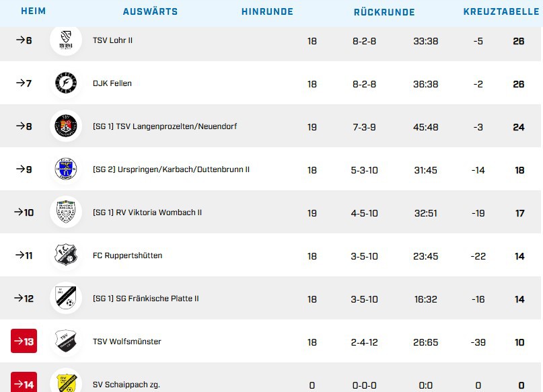Screen dimensions: 543x392
Task: Switch to the Auswärts tab
Action: click(x=150, y=11)
